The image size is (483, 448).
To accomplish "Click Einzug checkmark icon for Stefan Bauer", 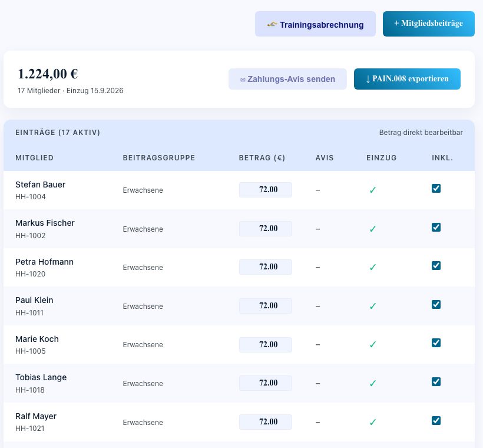I will (373, 190).
